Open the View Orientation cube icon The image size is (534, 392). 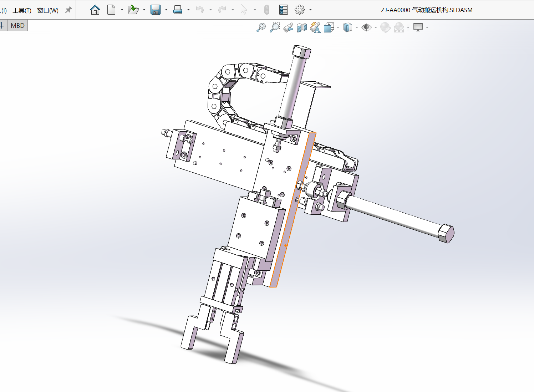[x=329, y=27]
